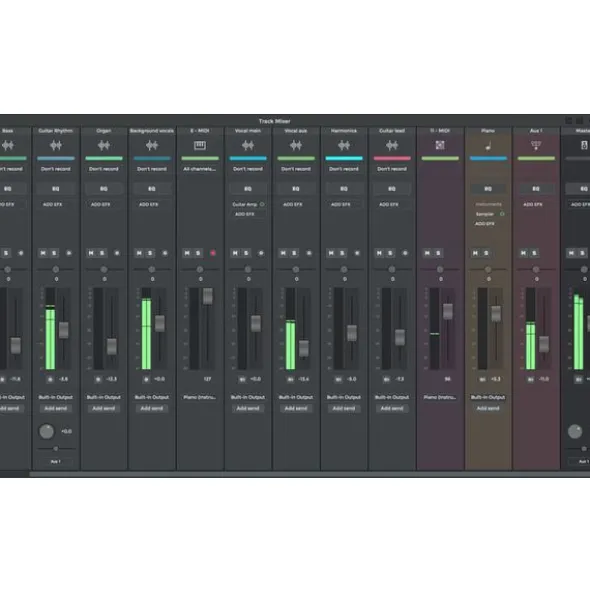This screenshot has height=591, width=590.
Task: Toggle input monitoring on Guitar Rhythm
Action: click(69, 253)
